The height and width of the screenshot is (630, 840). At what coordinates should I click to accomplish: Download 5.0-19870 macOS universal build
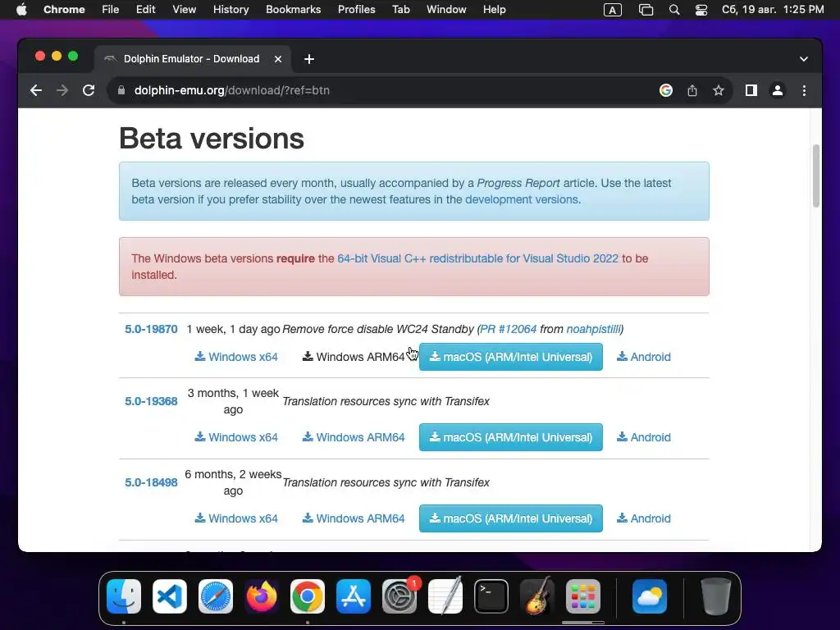point(510,357)
